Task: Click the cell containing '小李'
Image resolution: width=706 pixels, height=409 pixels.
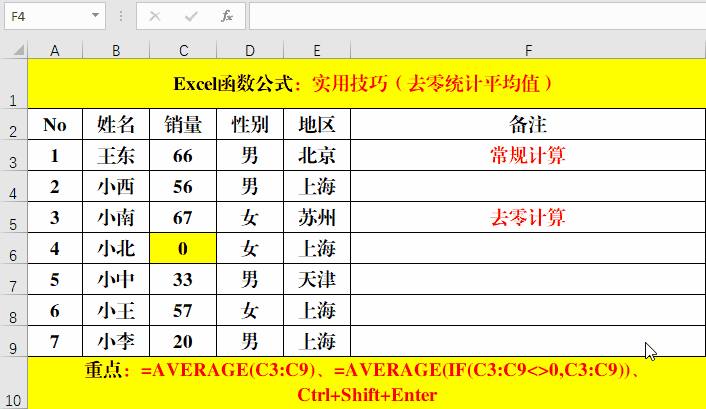Action: (x=116, y=341)
